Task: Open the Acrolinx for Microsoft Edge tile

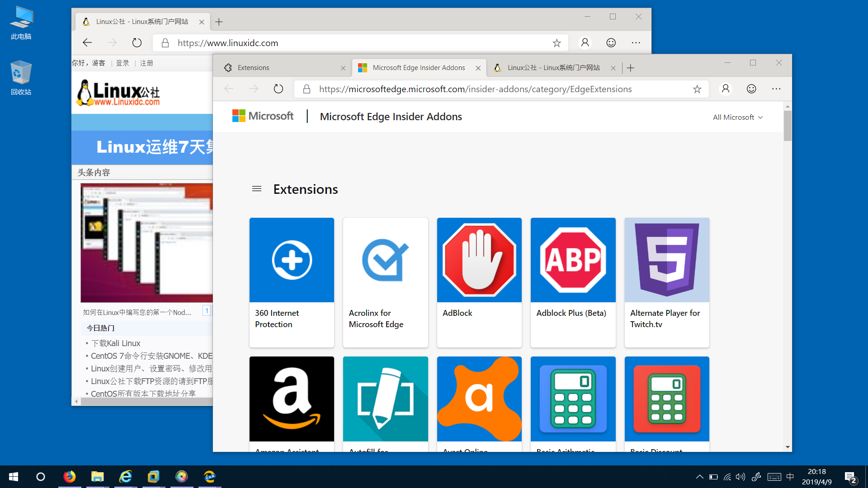Action: [x=385, y=282]
